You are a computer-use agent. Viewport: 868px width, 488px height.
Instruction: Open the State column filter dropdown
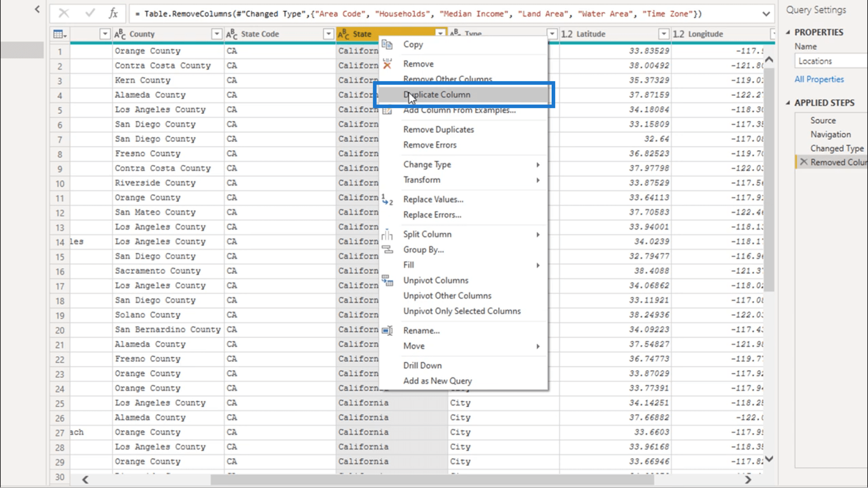click(x=440, y=34)
